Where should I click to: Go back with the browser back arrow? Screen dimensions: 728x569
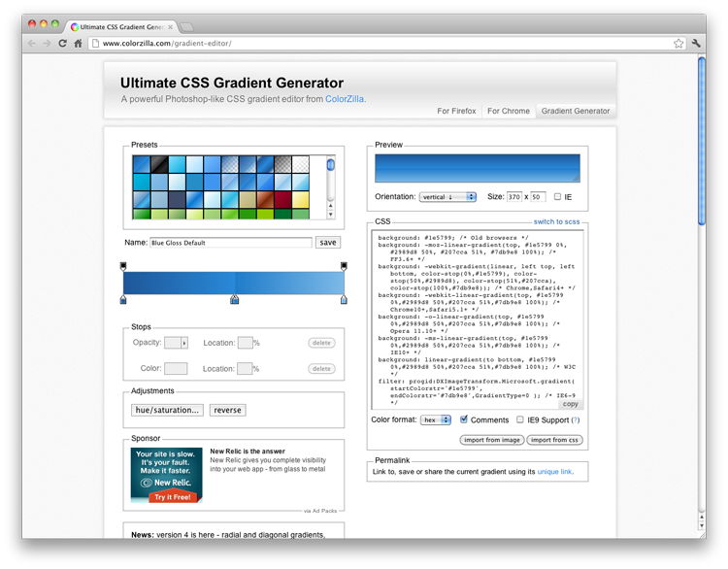(x=32, y=43)
